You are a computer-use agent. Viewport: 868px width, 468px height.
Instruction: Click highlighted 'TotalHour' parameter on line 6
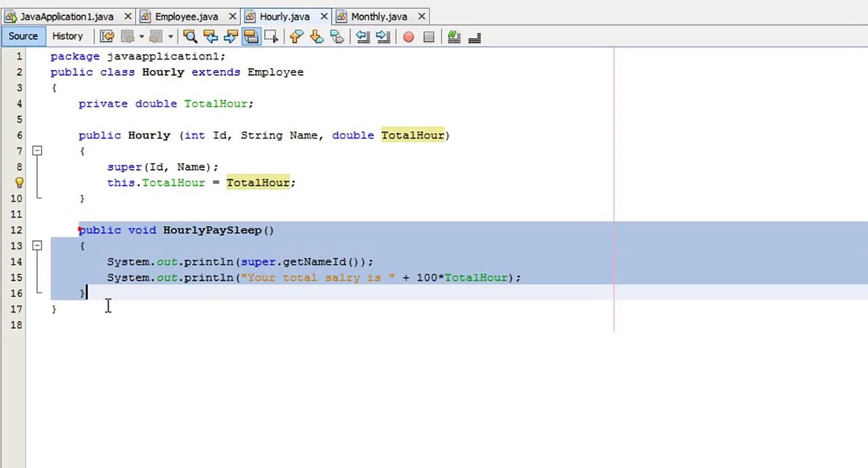(x=413, y=135)
